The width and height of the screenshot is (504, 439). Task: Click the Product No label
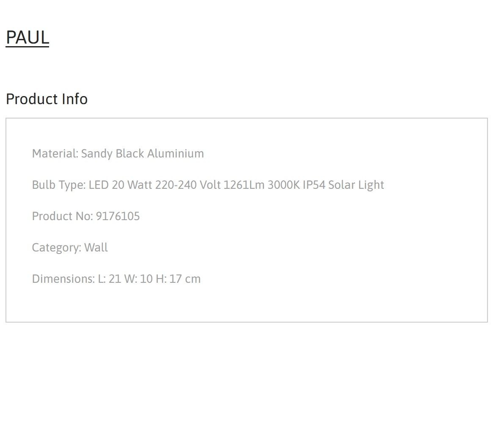[62, 216]
